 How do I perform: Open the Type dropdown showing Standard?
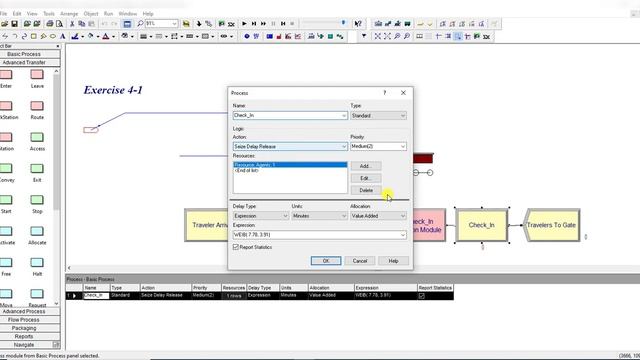click(403, 116)
